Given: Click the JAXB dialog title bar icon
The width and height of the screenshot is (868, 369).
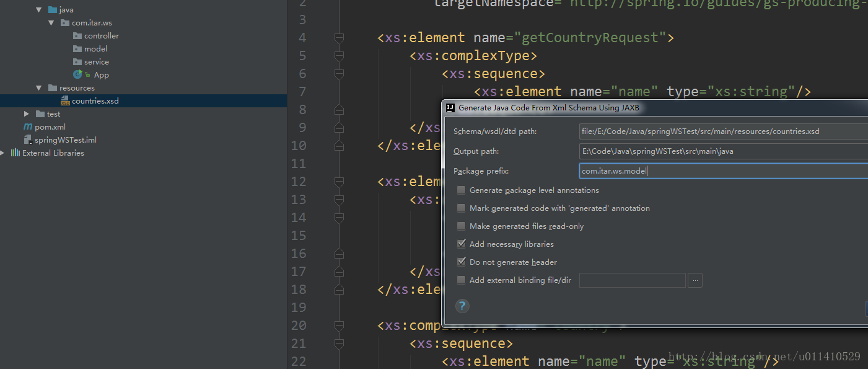Looking at the screenshot, I should click(x=450, y=107).
